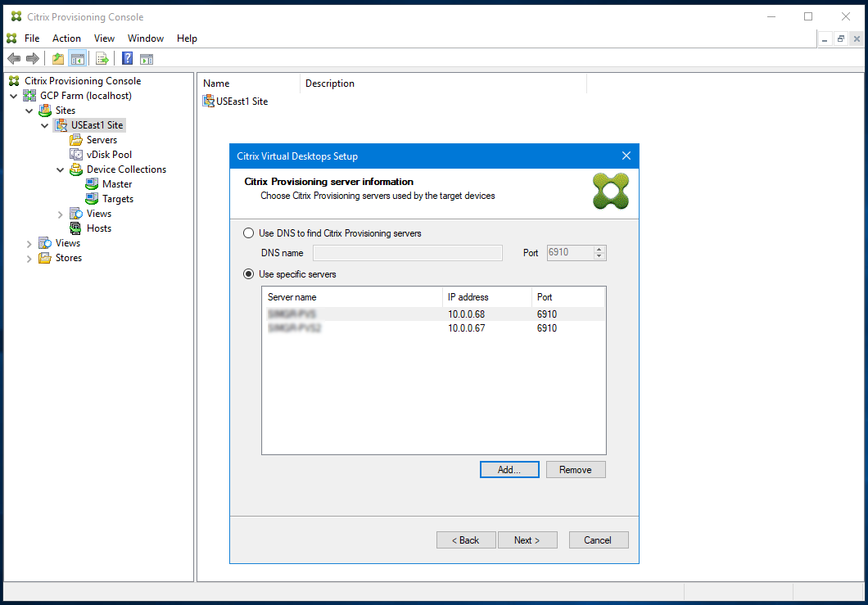Toggle the show/hide console tree icon
The height and width of the screenshot is (605, 868).
pos(76,58)
